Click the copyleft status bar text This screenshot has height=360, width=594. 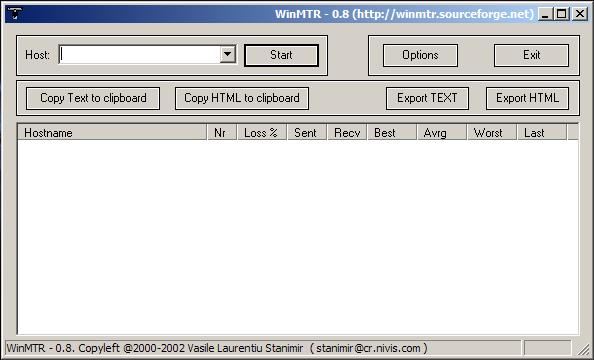[217, 348]
